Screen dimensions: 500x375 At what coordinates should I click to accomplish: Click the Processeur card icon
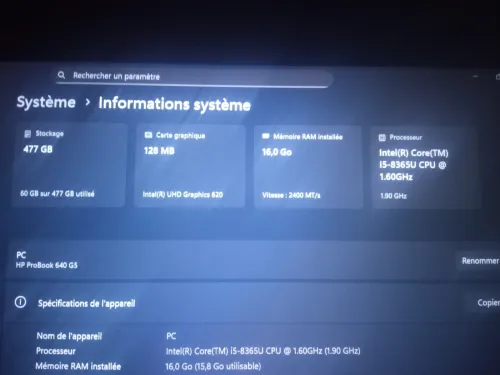tap(382, 137)
